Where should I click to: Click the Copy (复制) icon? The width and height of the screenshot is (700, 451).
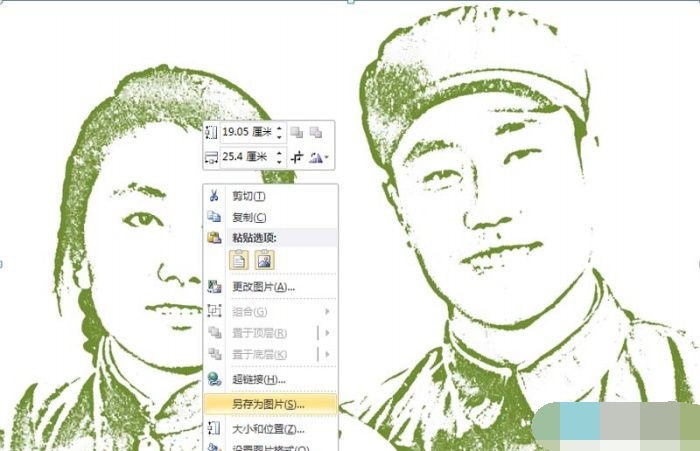coord(213,217)
